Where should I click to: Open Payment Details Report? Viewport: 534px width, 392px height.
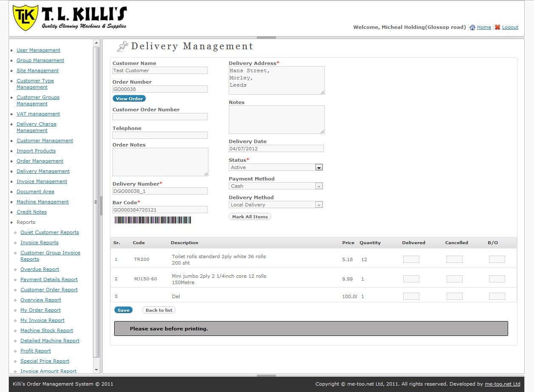click(x=49, y=279)
